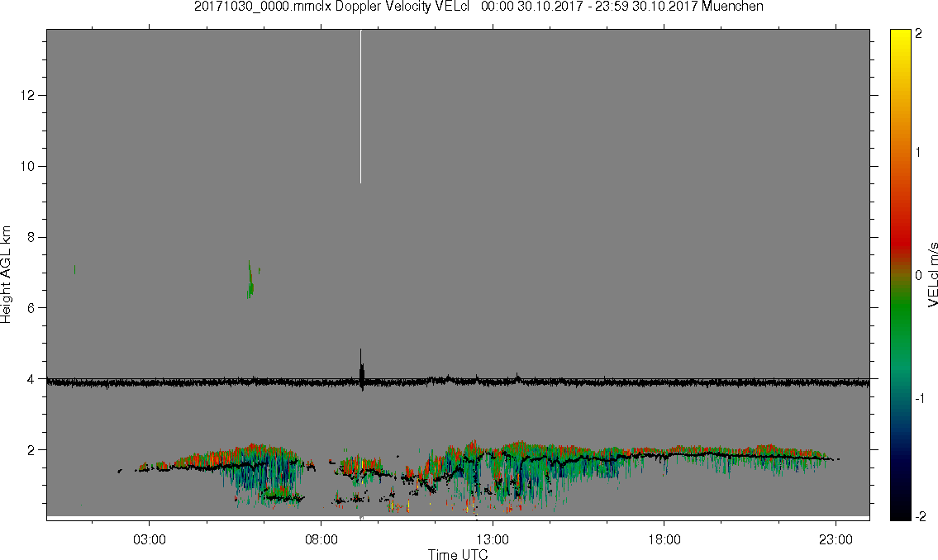Click the '03:00' time axis label
The height and width of the screenshot is (560, 938).
149,539
